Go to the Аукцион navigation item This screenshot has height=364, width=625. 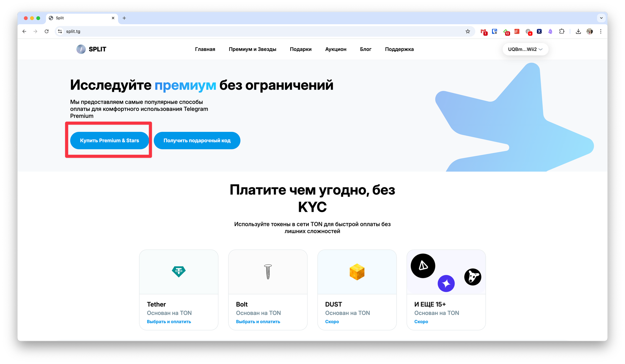coord(336,49)
